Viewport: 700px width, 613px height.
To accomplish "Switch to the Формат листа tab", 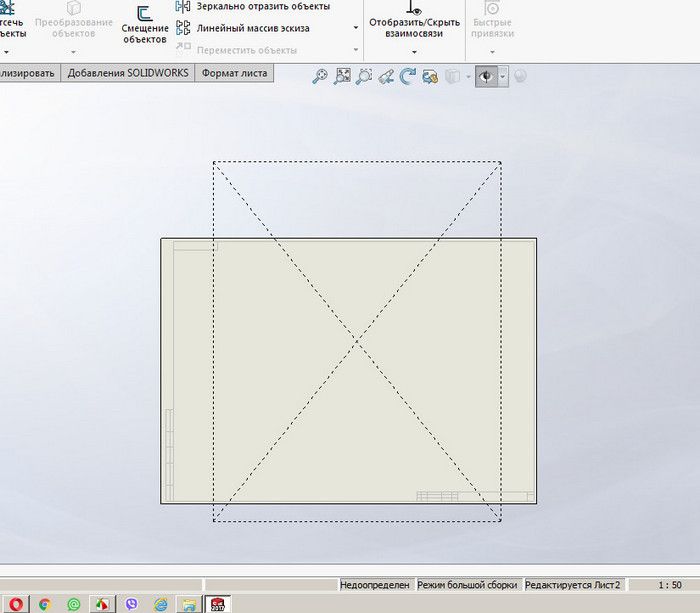I will point(234,73).
